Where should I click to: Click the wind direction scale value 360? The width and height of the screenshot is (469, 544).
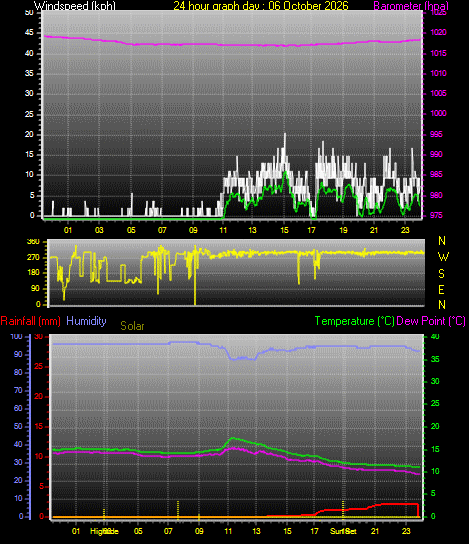coord(33,242)
